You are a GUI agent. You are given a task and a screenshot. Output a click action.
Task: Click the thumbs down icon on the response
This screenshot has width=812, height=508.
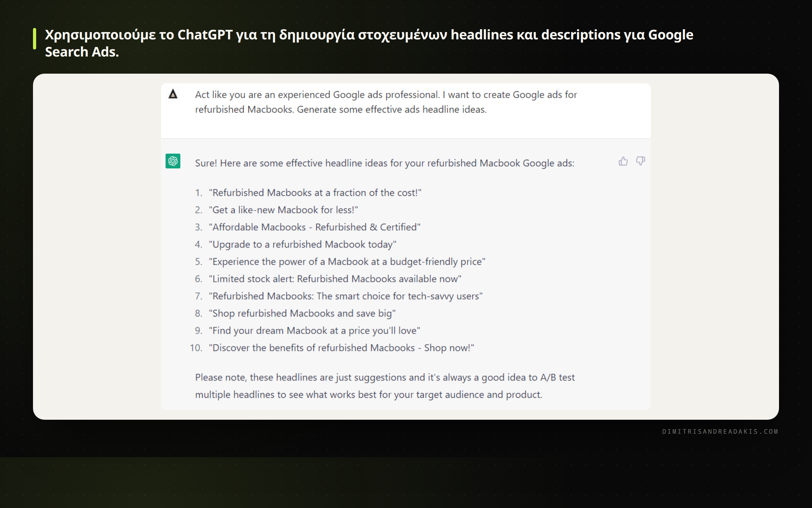pos(640,161)
